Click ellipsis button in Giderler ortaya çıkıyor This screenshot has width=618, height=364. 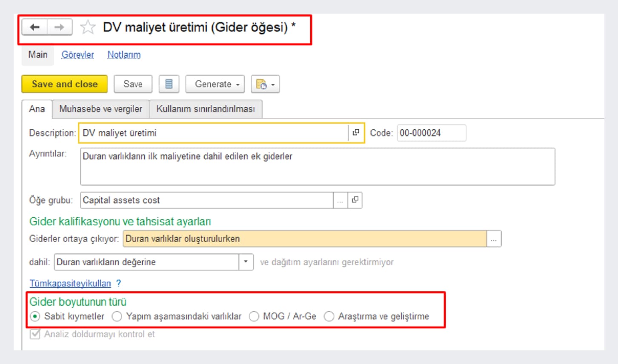494,239
